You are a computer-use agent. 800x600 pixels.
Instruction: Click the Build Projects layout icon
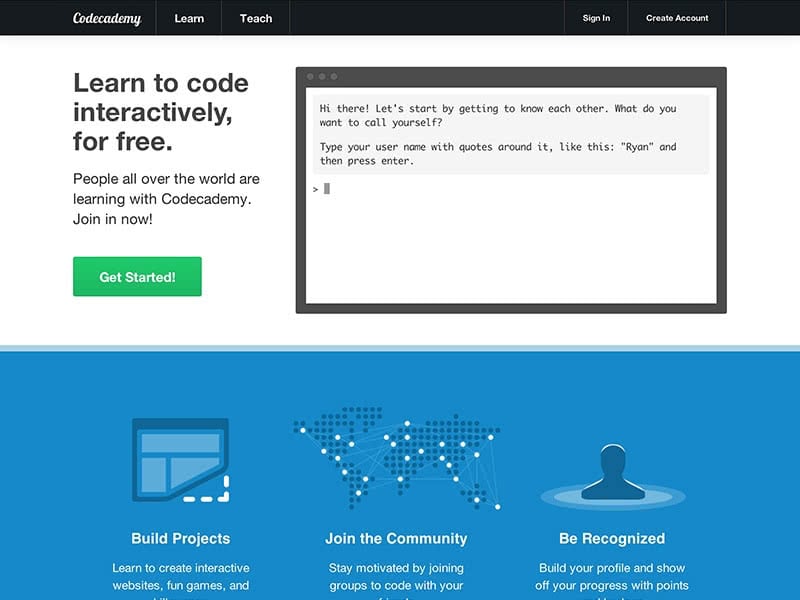181,460
